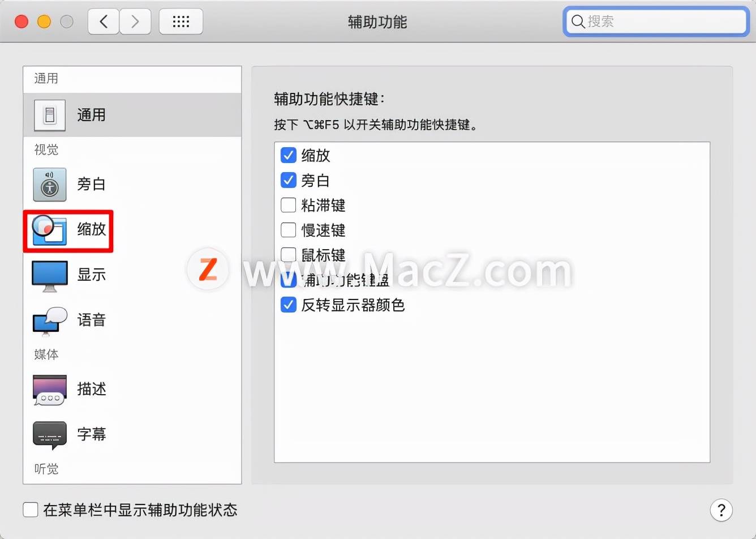
Task: Enable the 粘滞键 checkbox
Action: (289, 205)
